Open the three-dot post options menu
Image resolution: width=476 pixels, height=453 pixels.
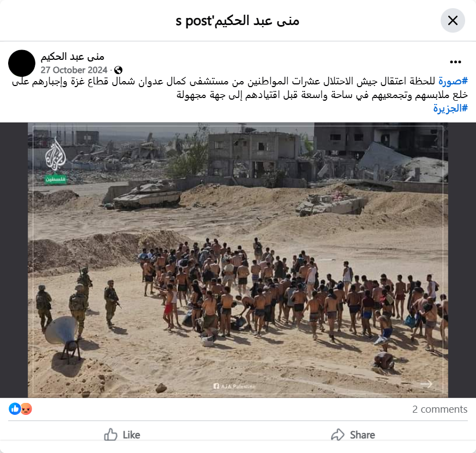pos(455,62)
